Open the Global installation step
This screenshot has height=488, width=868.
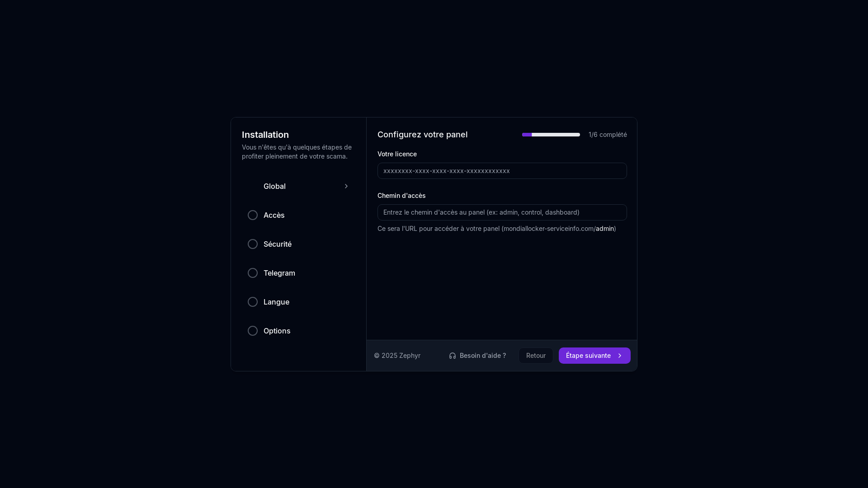tap(298, 186)
